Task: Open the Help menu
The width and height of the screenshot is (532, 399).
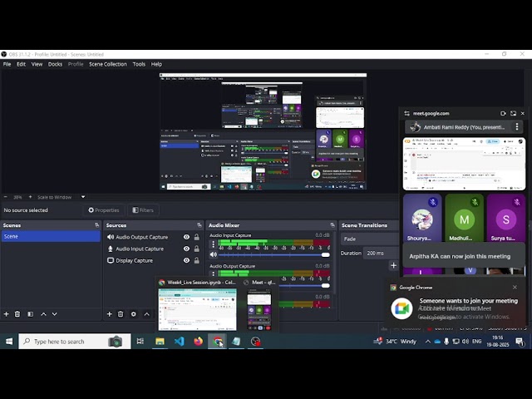Action: [156, 64]
